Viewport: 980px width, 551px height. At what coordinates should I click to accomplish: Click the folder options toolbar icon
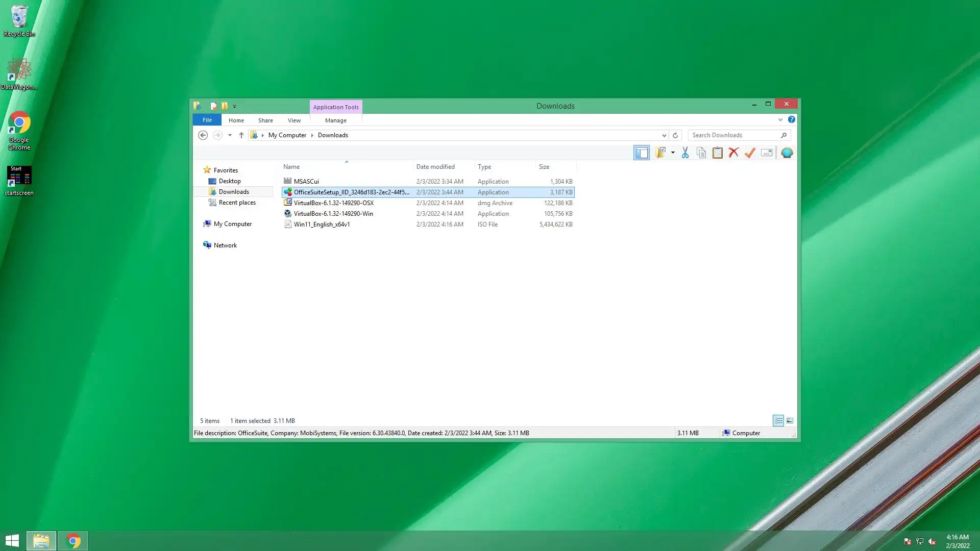(x=660, y=153)
